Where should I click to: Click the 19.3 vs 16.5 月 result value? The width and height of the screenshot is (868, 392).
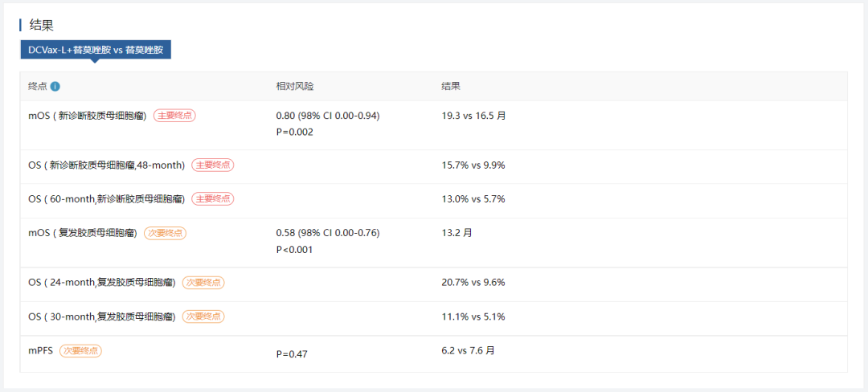point(473,116)
